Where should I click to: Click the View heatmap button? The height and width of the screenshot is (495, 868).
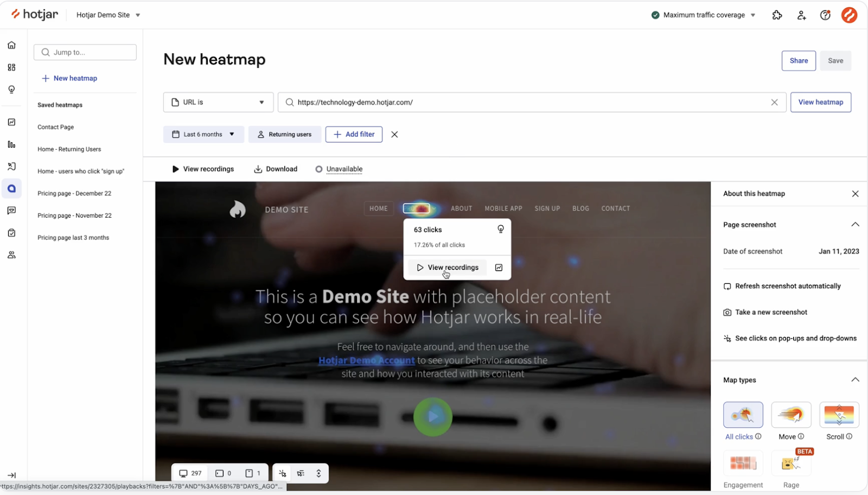821,102
